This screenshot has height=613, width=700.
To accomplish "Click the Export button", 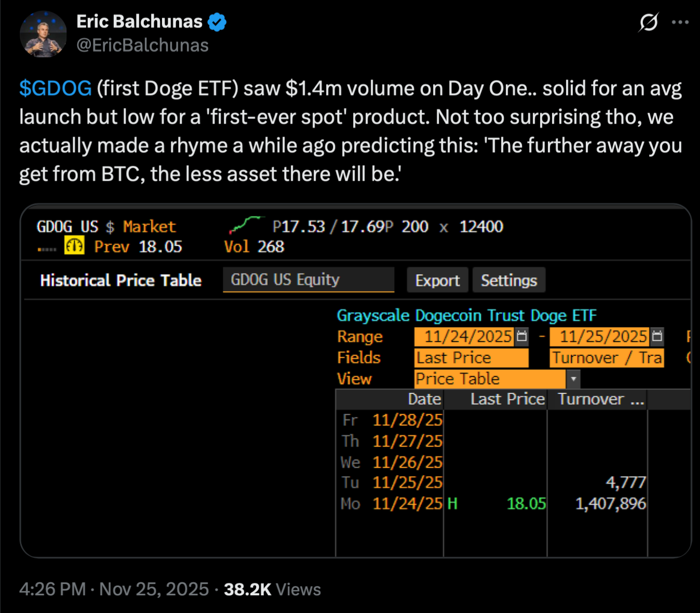I will tap(437, 281).
